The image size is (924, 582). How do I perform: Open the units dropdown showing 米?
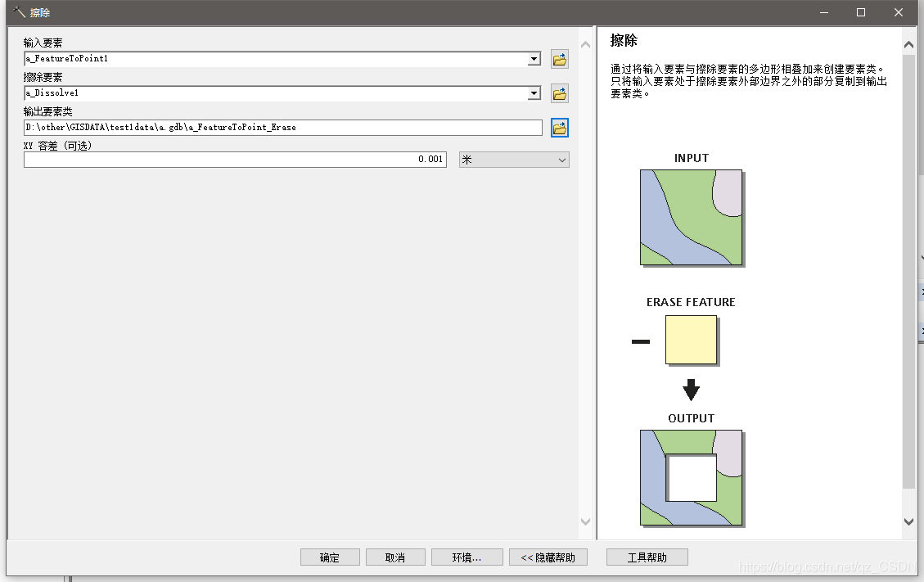pyautogui.click(x=563, y=159)
